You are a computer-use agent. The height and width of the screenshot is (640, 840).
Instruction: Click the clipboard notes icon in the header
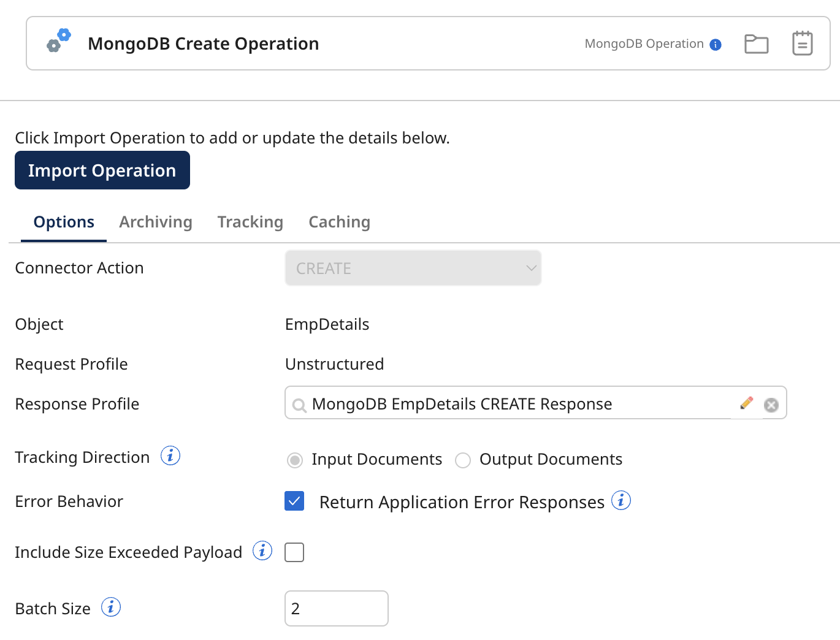pyautogui.click(x=803, y=43)
